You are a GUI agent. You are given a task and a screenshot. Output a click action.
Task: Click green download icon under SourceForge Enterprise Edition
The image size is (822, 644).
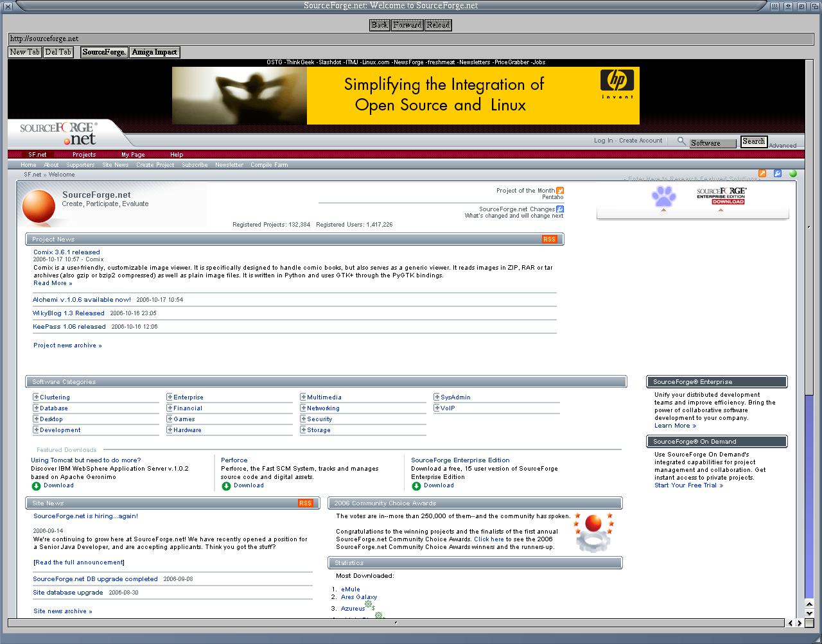(416, 486)
